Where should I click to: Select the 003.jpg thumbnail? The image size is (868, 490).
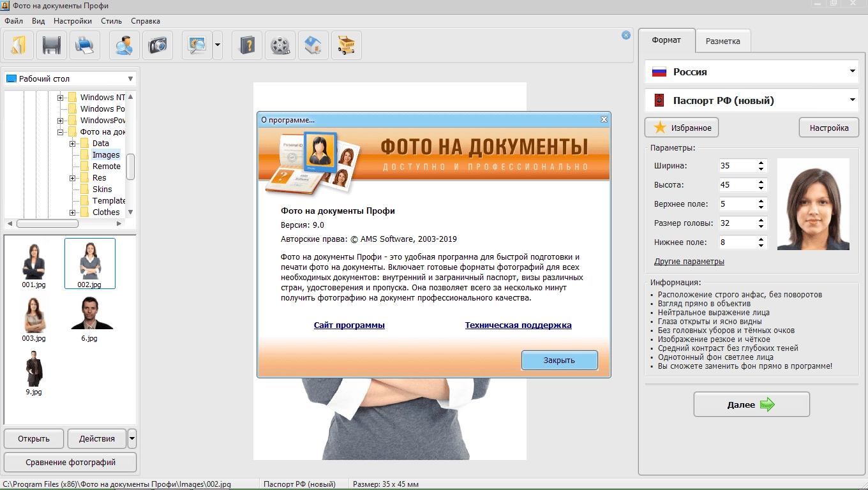[34, 318]
